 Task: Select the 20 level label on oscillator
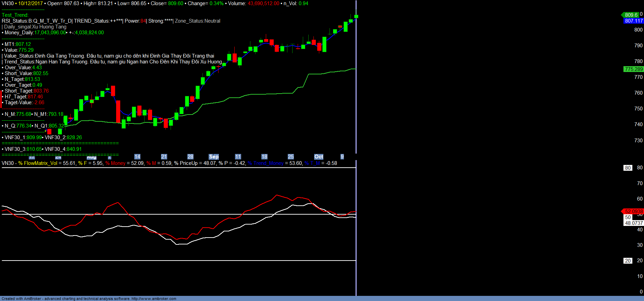(628, 261)
